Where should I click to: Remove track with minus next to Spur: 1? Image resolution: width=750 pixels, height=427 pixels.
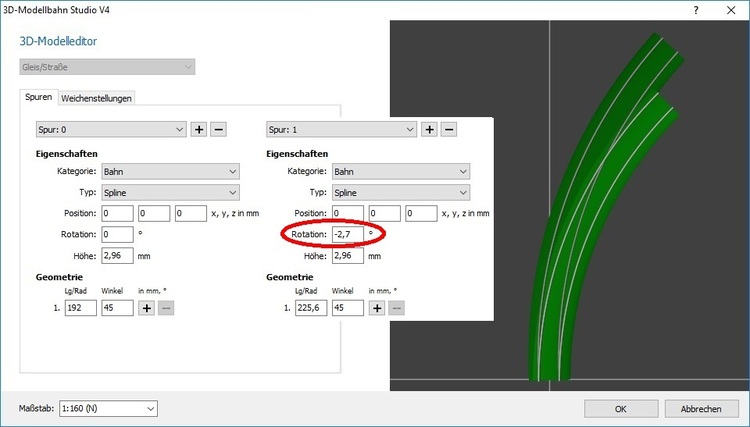(x=449, y=129)
